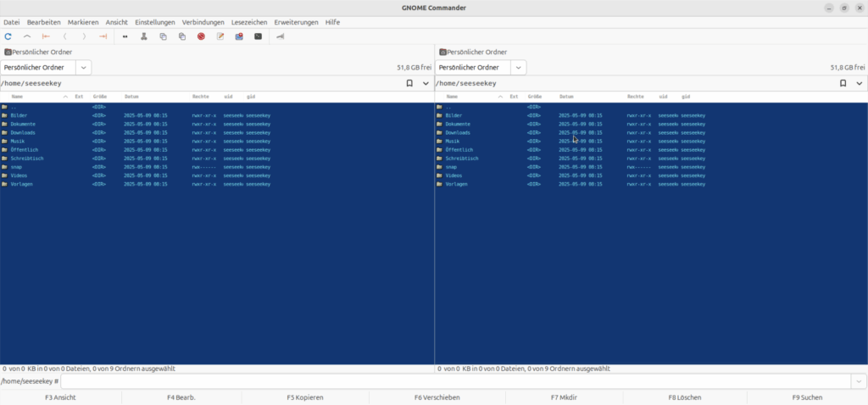Go up one directory using toolbar arrow
The height and width of the screenshot is (405, 868).
pos(27,36)
